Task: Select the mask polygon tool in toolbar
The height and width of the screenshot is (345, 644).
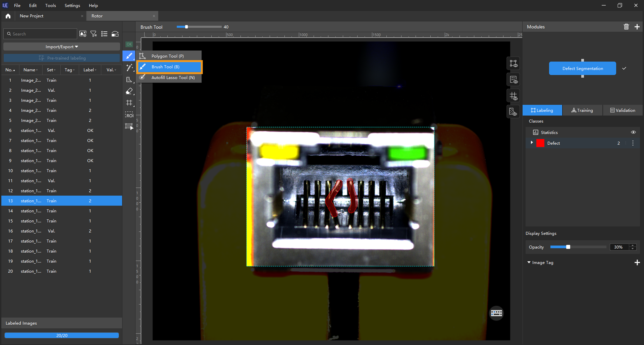Action: tap(129, 79)
